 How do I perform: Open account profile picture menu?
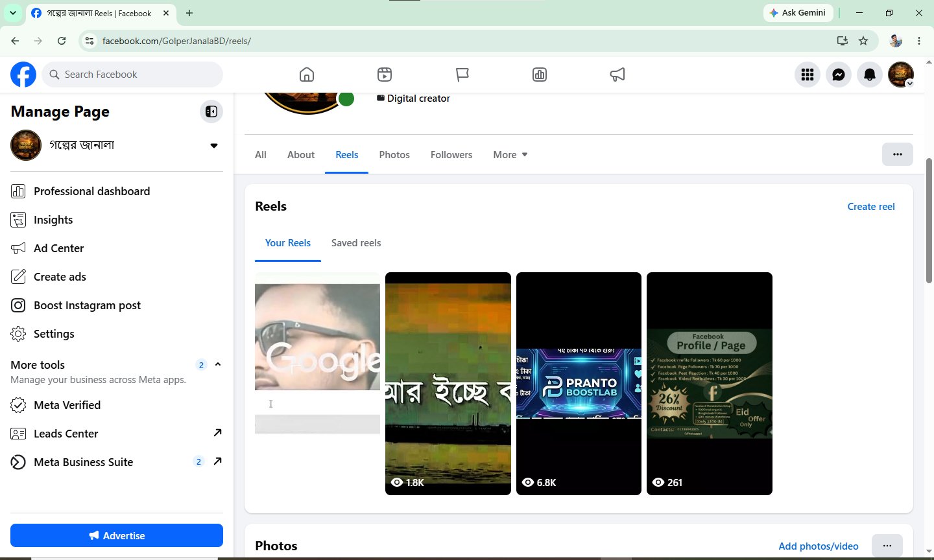[901, 75]
